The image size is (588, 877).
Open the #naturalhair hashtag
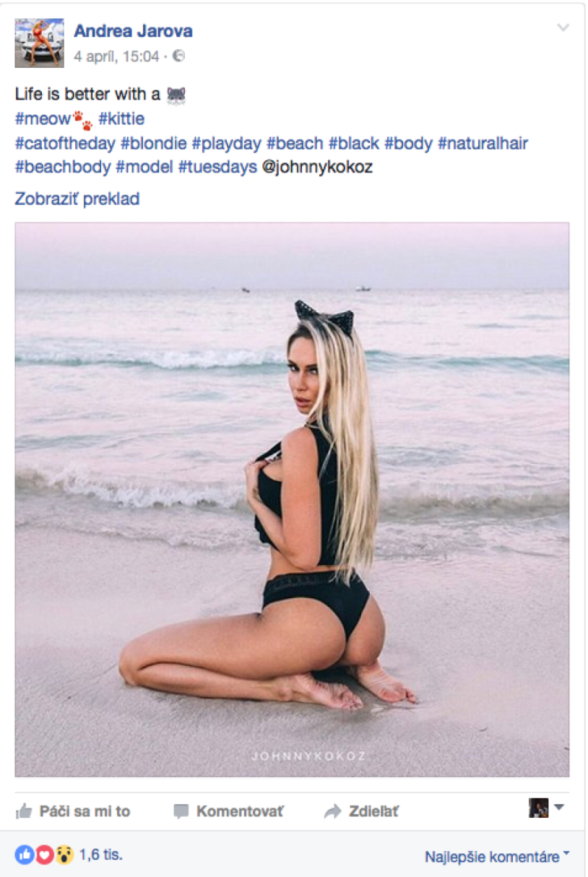[483, 143]
